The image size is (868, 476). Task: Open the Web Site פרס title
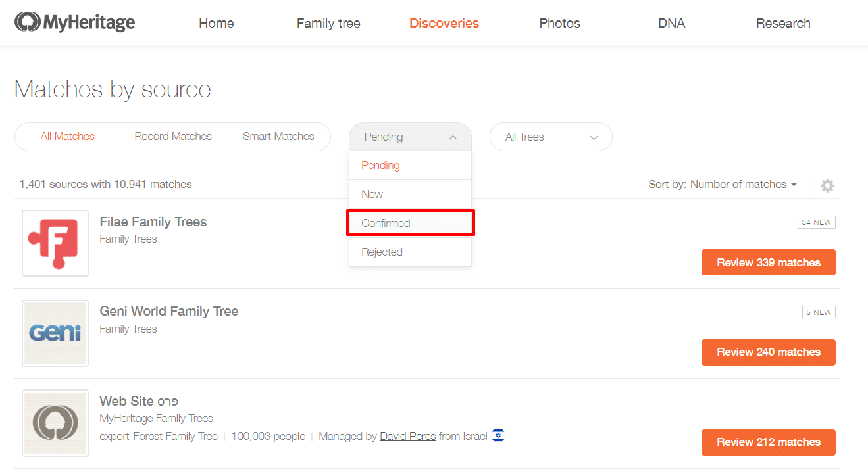[x=139, y=401]
